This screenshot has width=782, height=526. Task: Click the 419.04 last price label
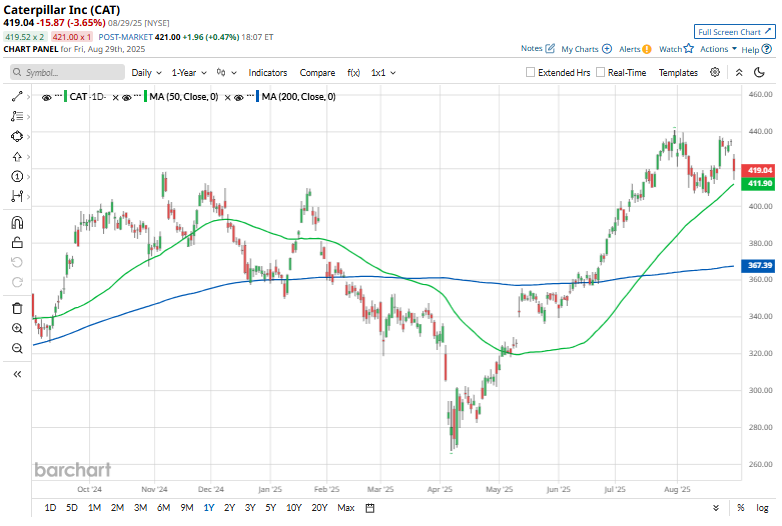pos(758,170)
